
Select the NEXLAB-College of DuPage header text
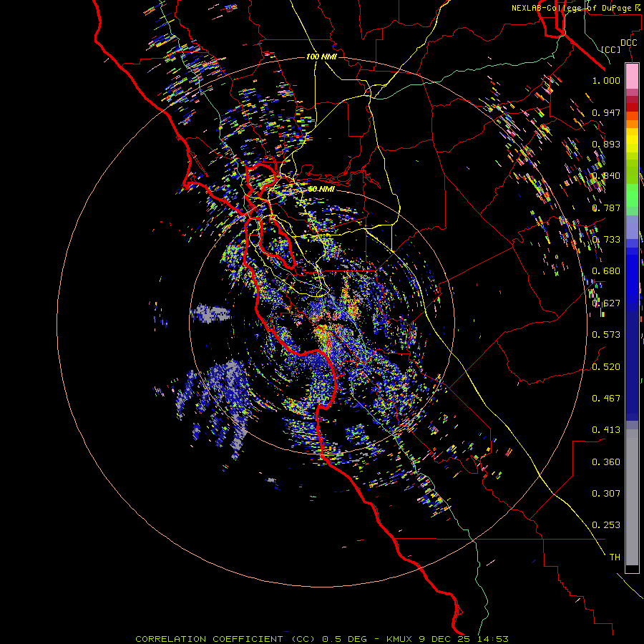click(x=575, y=8)
